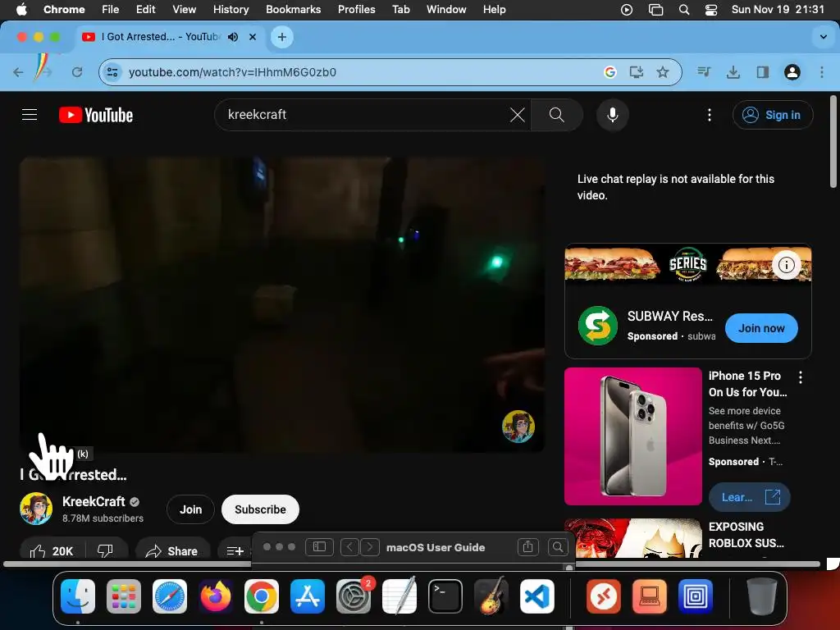Open GarageBand from the Dock
Viewport: 840px width, 630px height.
coord(491,596)
